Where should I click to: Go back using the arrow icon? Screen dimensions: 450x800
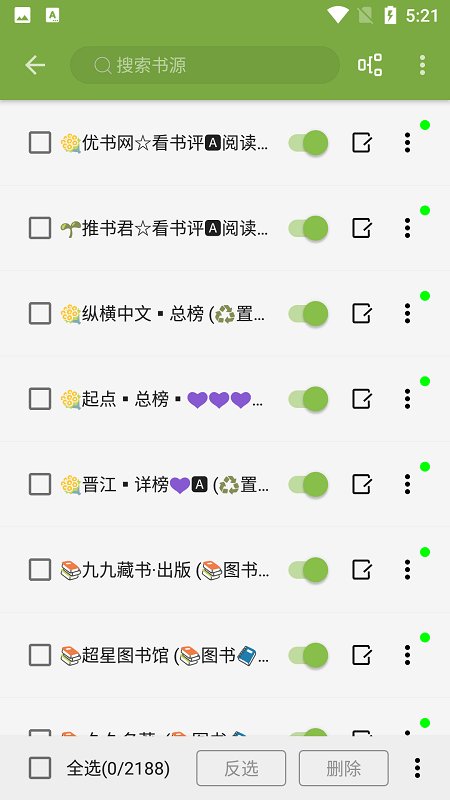(x=35, y=65)
